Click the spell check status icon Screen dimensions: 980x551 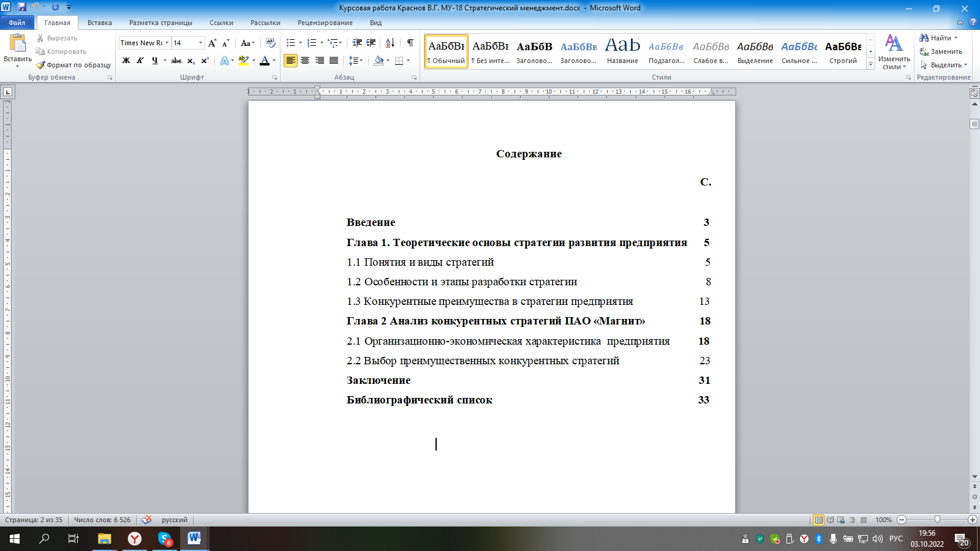(146, 520)
